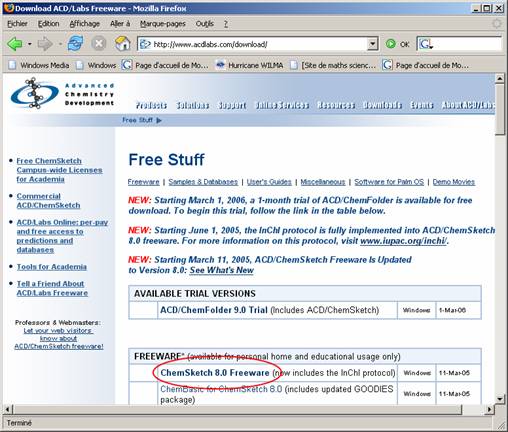Open the Tools for Academia link

click(52, 267)
